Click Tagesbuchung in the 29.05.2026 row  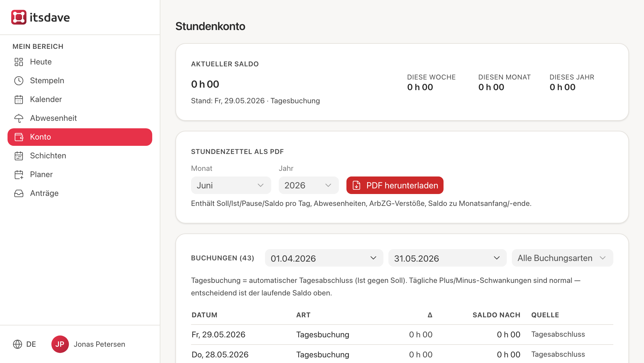coord(323,335)
